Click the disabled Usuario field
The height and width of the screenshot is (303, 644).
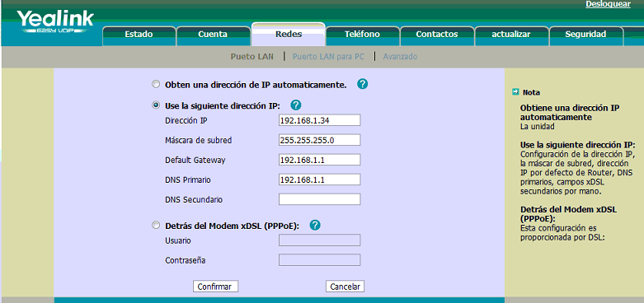tap(320, 240)
